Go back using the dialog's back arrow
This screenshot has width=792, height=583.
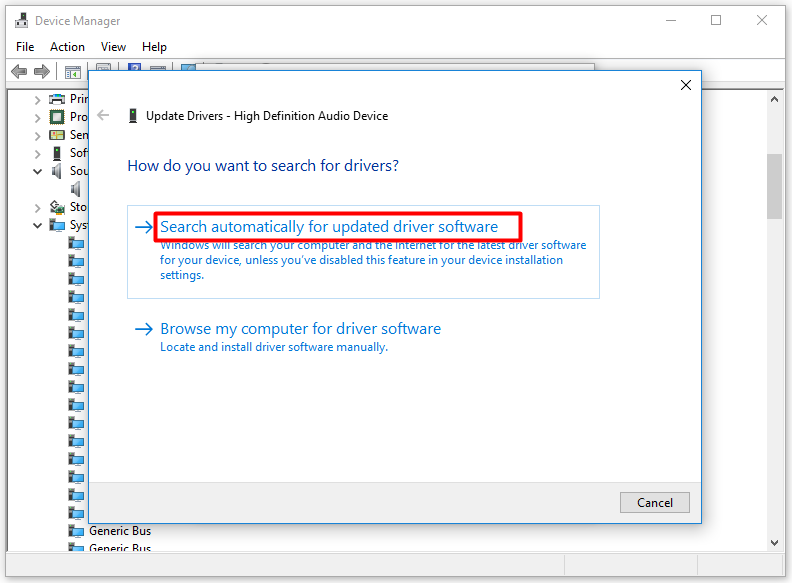tap(103, 115)
